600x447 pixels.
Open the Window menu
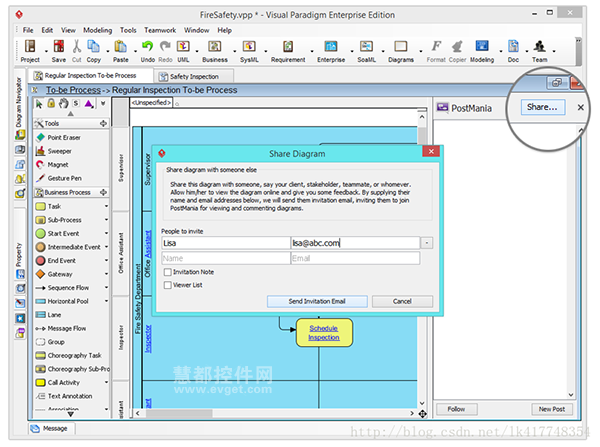197,30
